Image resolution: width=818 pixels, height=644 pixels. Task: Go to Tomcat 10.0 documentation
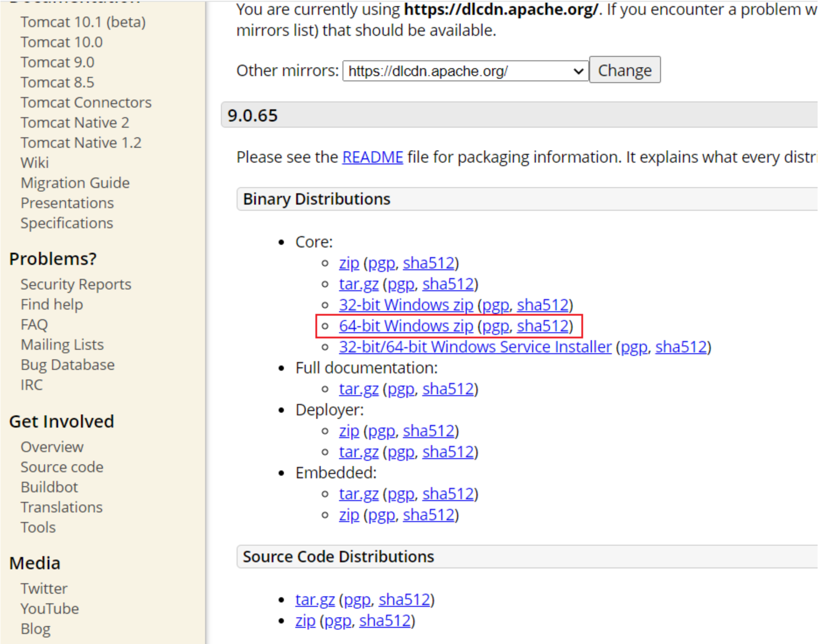click(x=62, y=42)
